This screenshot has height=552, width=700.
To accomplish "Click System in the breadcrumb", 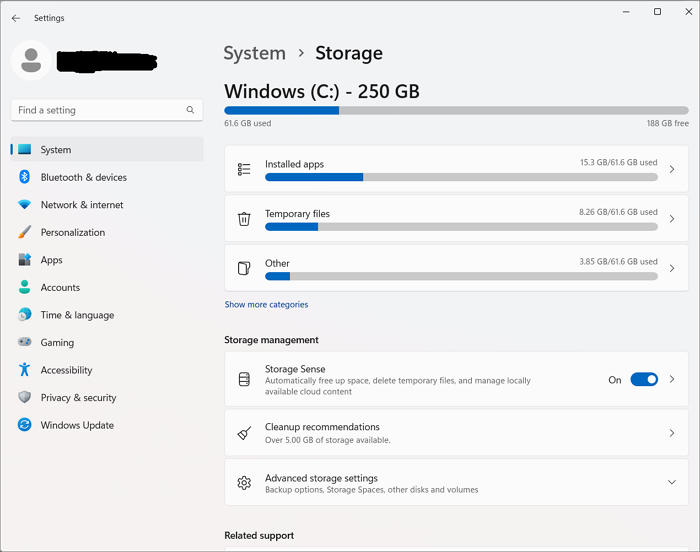I will [254, 53].
